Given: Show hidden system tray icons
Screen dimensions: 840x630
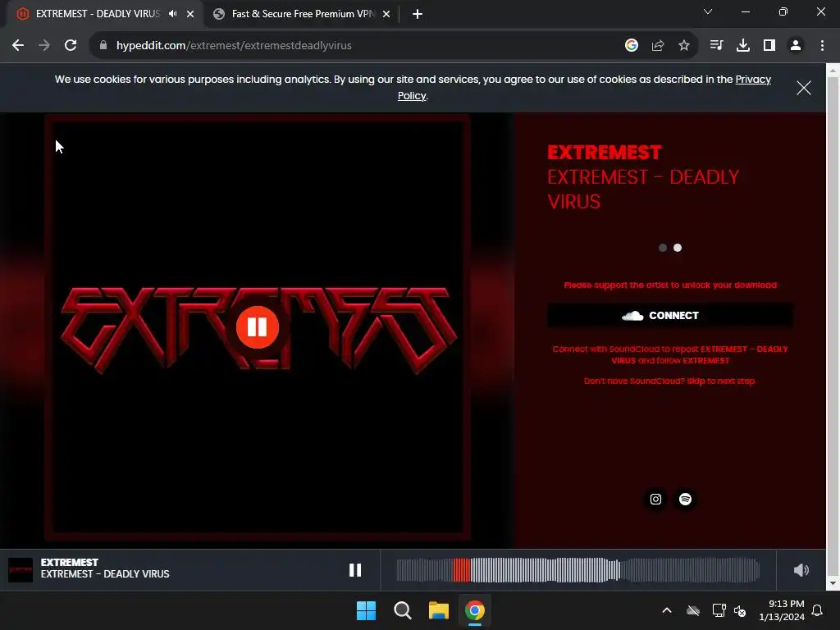Looking at the screenshot, I should [x=667, y=610].
